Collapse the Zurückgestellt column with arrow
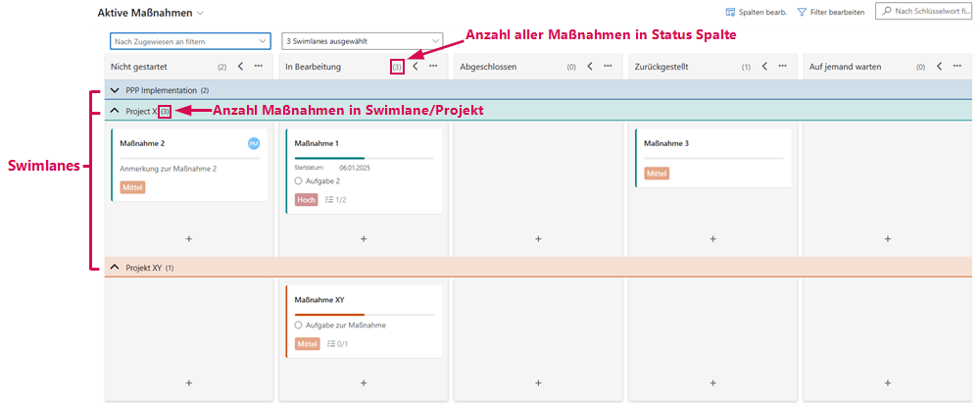This screenshot has height=406, width=980. click(763, 67)
